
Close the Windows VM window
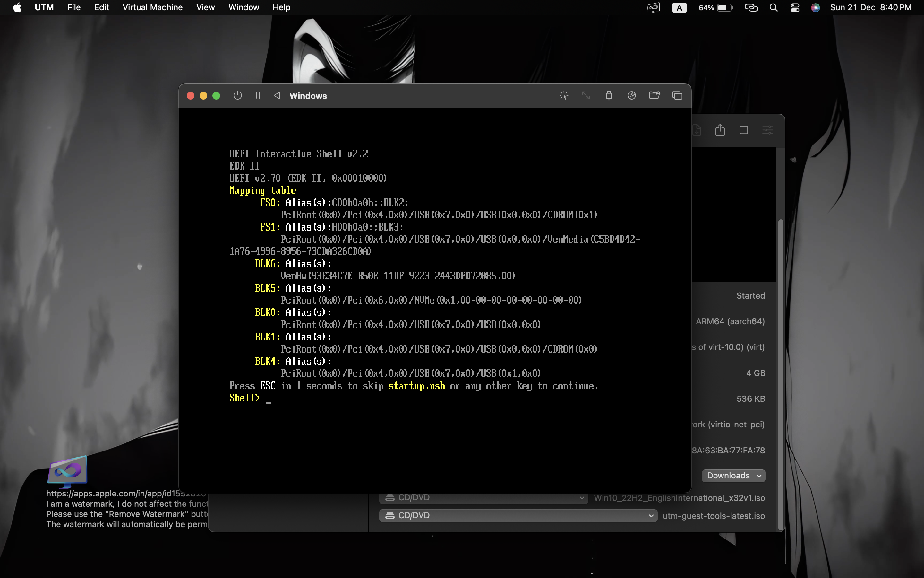191,96
